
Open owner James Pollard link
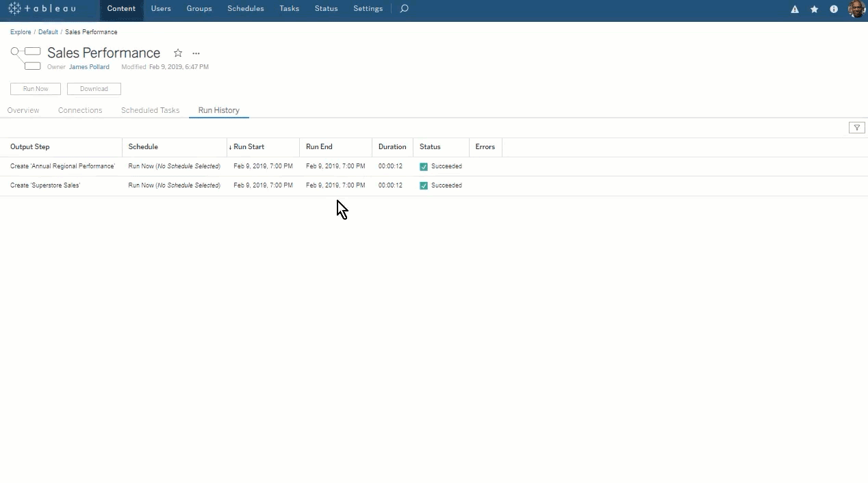click(89, 67)
